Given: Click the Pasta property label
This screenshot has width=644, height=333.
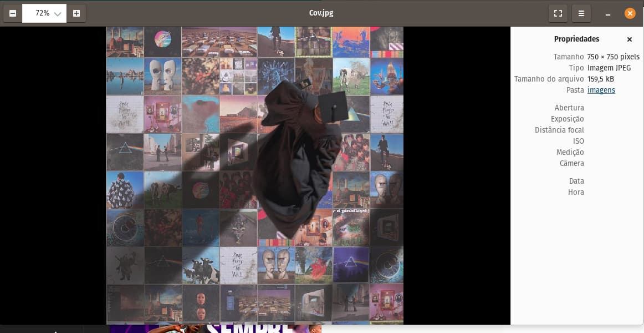Looking at the screenshot, I should click(575, 90).
